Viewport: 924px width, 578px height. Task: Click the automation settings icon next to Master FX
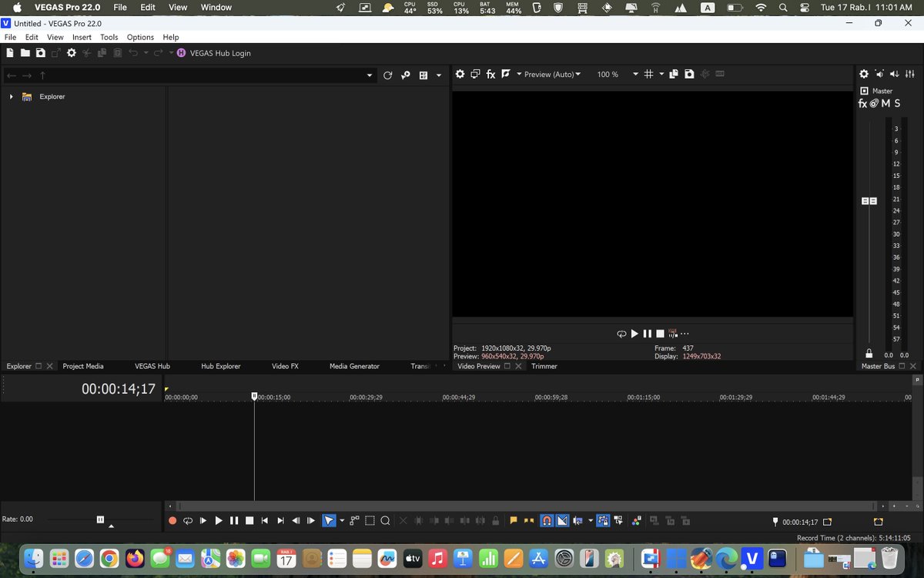tap(874, 103)
